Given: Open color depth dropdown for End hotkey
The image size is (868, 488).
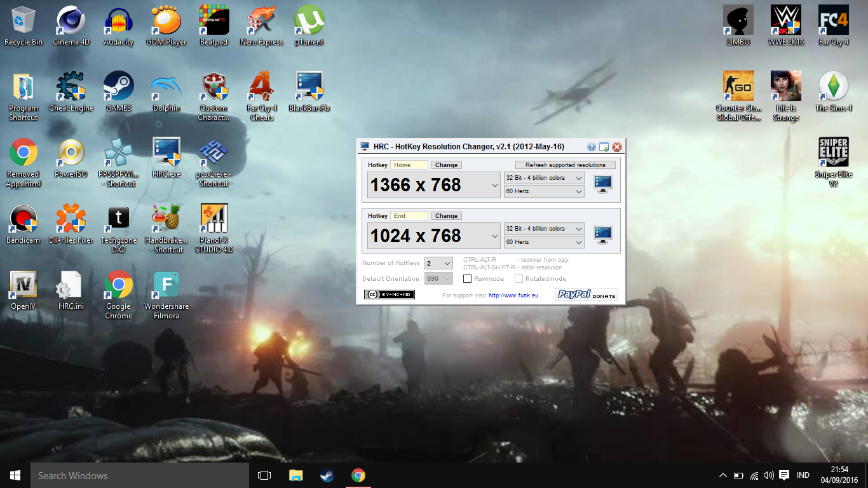Looking at the screenshot, I should (x=544, y=229).
